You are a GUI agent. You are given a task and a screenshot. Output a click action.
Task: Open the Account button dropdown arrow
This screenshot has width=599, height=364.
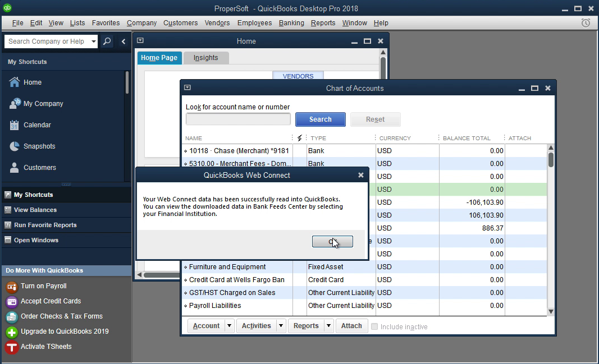click(229, 326)
